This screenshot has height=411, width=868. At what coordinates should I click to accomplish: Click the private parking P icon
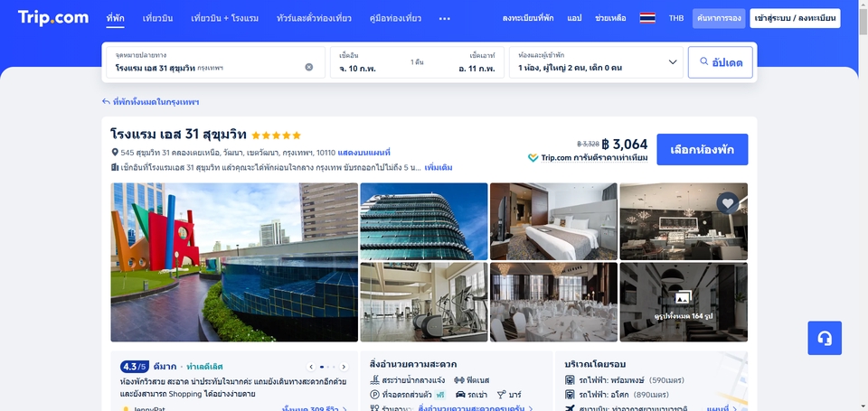pos(374,395)
